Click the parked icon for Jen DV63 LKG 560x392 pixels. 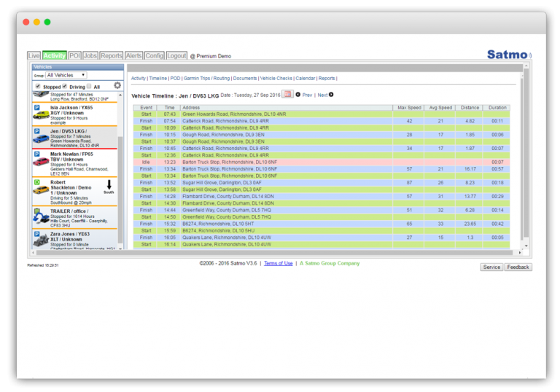pyautogui.click(x=36, y=131)
